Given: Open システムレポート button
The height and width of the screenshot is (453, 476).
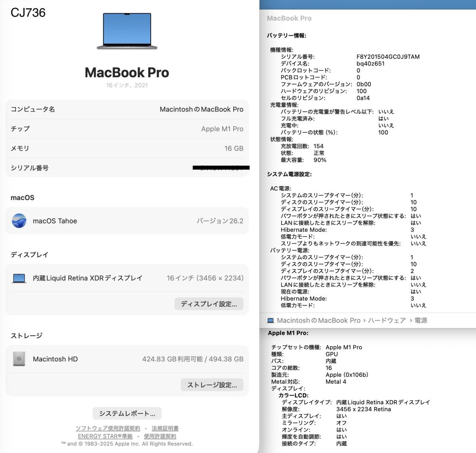Looking at the screenshot, I should pos(127,413).
